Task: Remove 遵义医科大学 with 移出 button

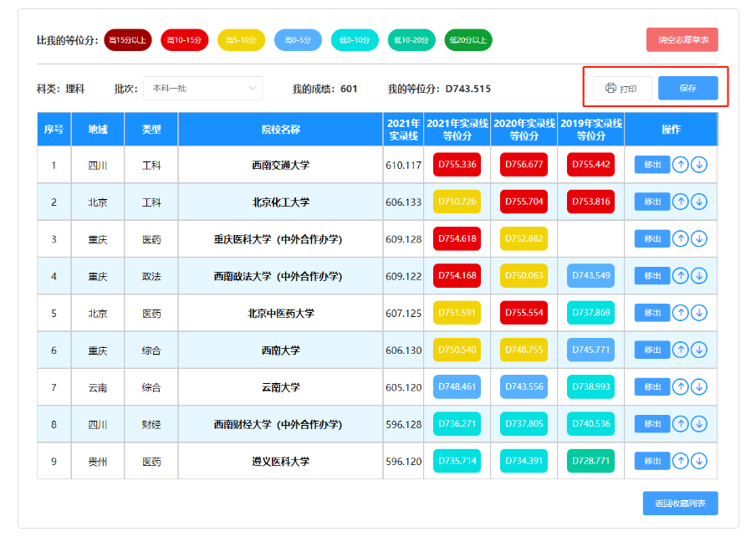Action: coord(652,461)
